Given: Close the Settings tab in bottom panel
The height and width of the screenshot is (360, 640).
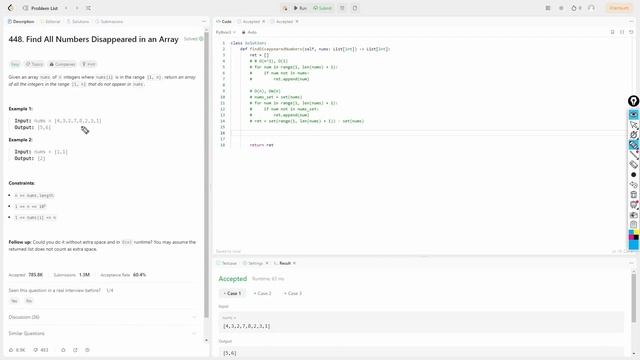Looking at the screenshot, I should 267,263.
